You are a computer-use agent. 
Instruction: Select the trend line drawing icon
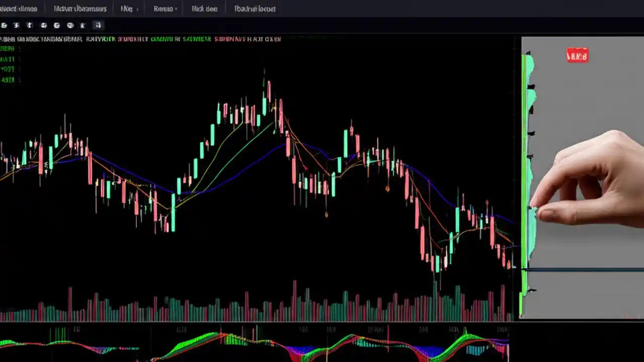tap(29, 25)
